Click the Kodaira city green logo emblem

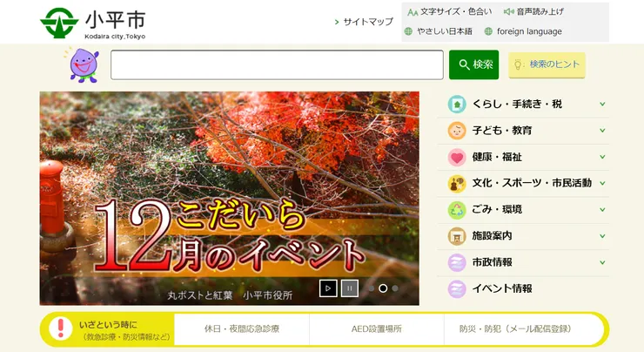tap(59, 23)
